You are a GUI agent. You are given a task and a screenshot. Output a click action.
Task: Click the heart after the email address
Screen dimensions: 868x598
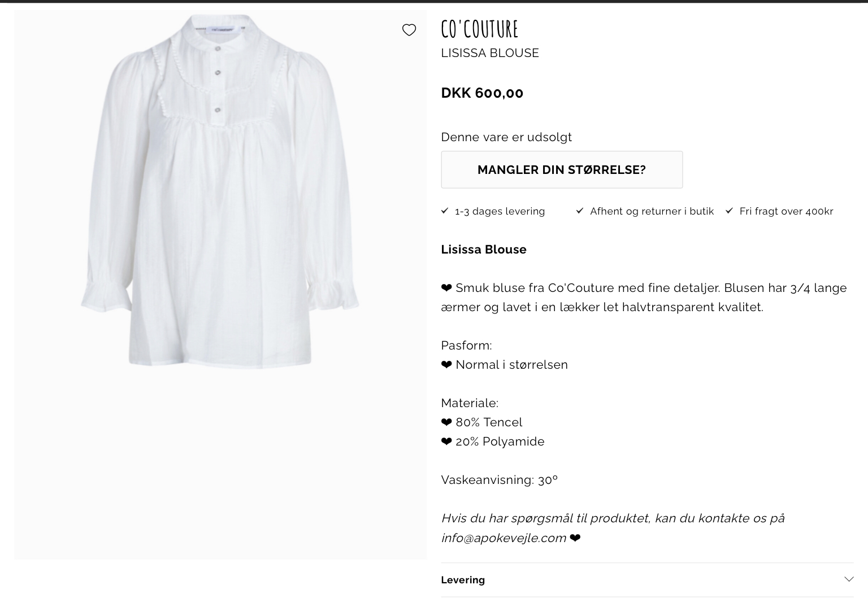[575, 538]
